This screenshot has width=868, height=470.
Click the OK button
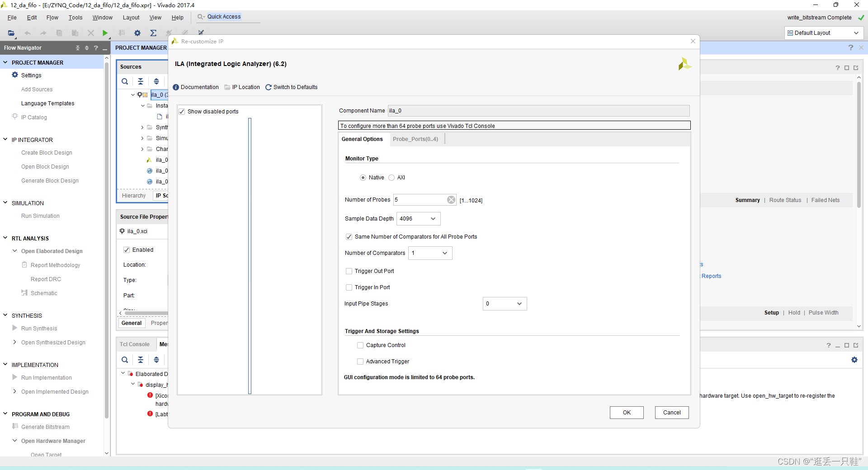(x=627, y=413)
